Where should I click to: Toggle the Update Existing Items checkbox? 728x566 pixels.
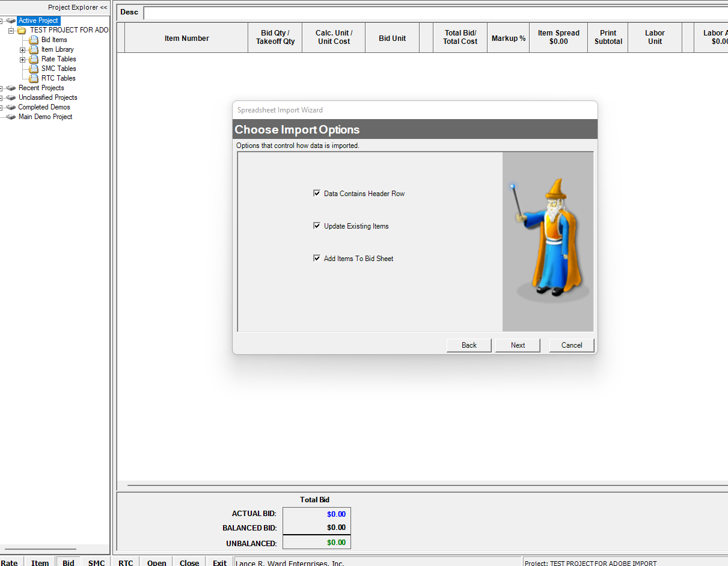point(317,226)
